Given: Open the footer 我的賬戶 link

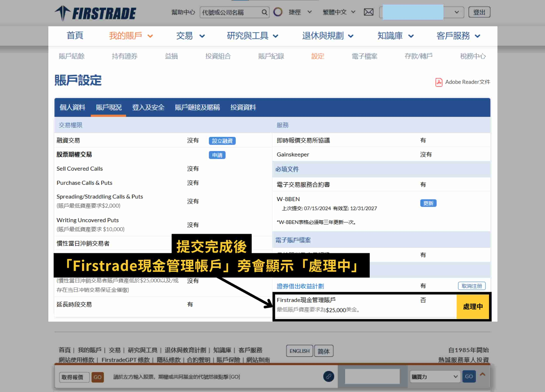Looking at the screenshot, I should (89, 350).
